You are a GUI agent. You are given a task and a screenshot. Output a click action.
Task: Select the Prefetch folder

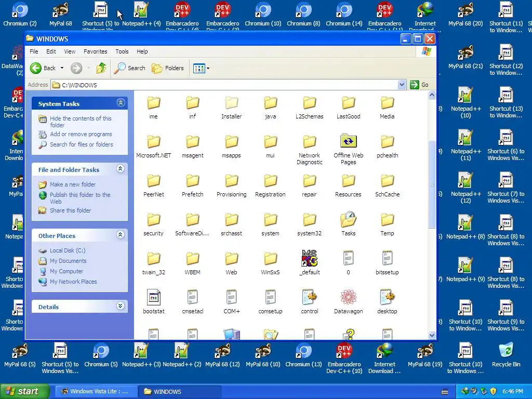click(192, 186)
